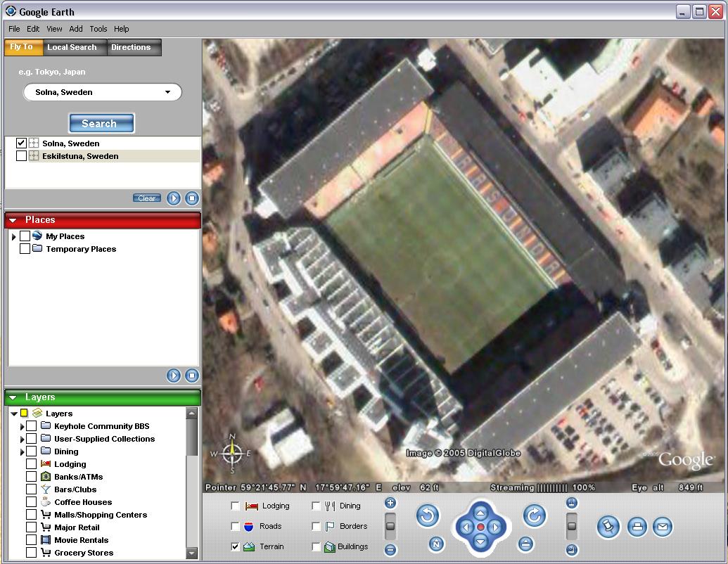Collapse the Layers root tree node
The height and width of the screenshot is (564, 728).
coord(14,413)
